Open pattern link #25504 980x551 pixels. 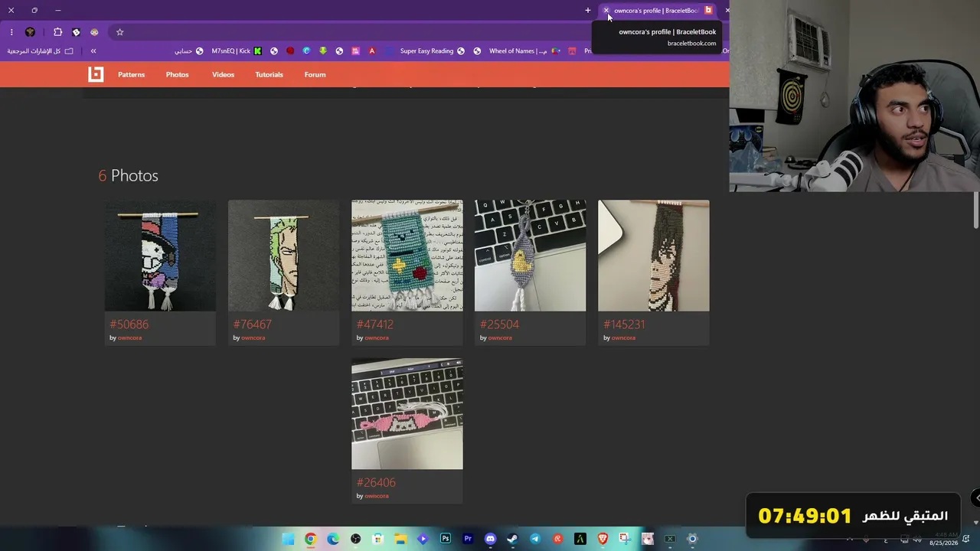pyautogui.click(x=499, y=324)
